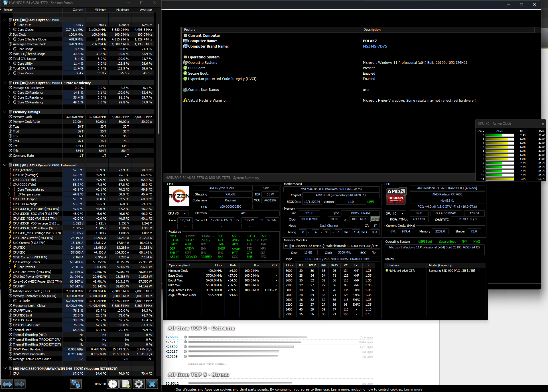Image resolution: width=548 pixels, height=392 pixels.
Task: Click the Learn more cookies link
Action: (413, 389)
